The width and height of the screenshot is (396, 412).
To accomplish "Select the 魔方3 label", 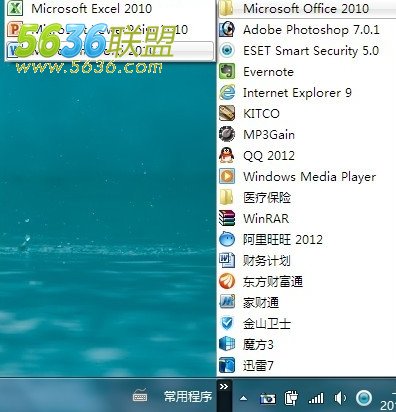I will (x=258, y=344).
